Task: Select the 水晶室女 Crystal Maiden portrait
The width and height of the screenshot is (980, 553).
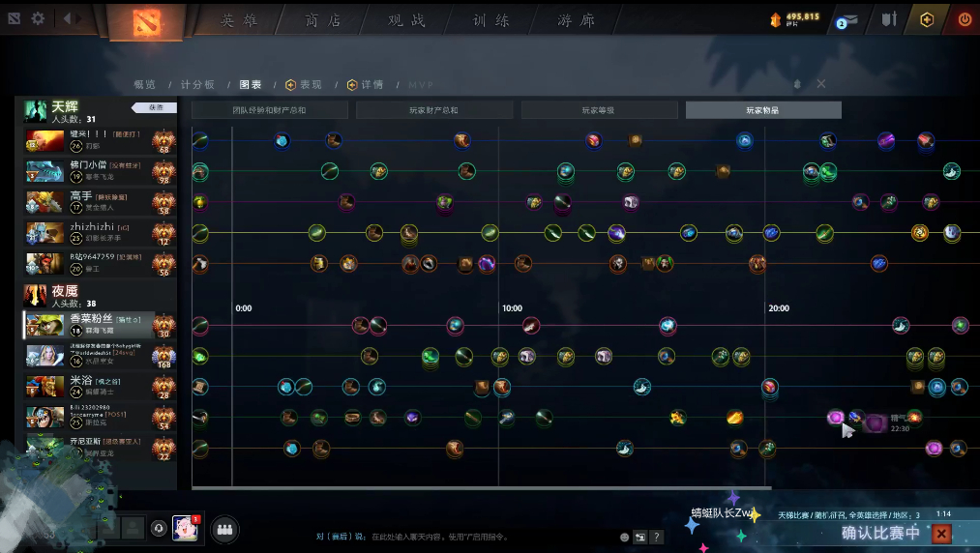Action: [x=45, y=356]
